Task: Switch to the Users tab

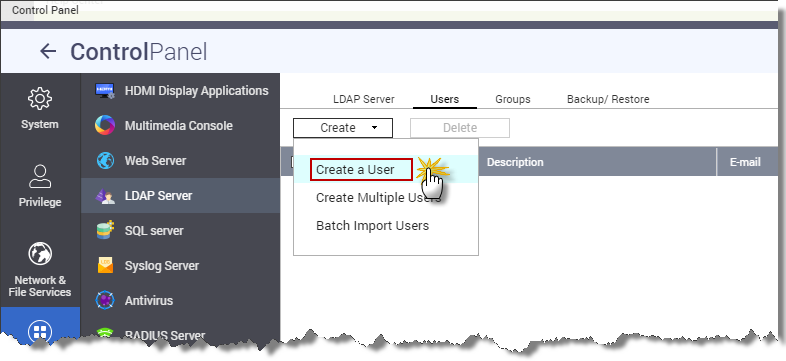Action: point(445,99)
